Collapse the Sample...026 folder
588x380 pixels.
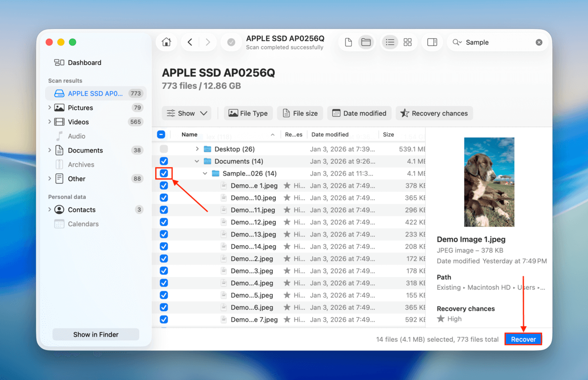point(205,173)
